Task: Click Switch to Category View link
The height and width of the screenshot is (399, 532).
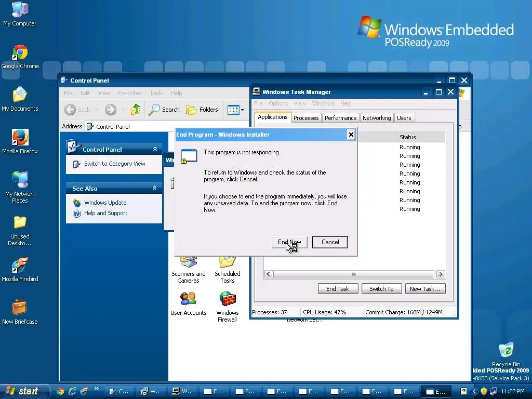Action: pos(115,164)
